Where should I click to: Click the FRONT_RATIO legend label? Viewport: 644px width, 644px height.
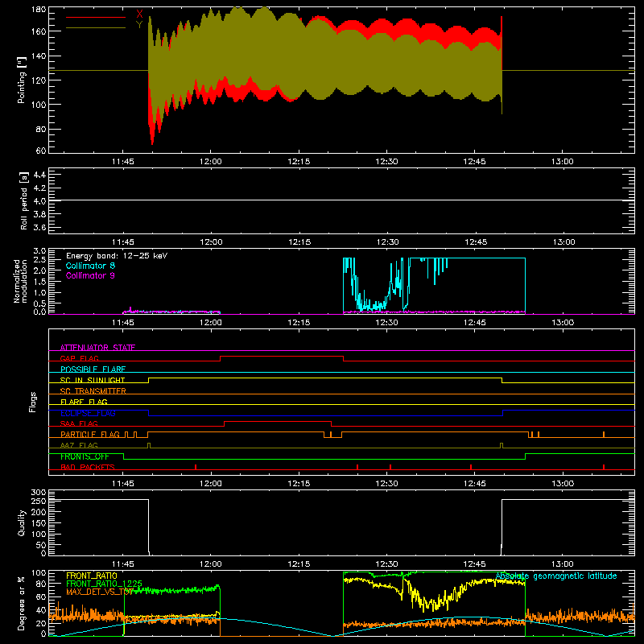[92, 576]
